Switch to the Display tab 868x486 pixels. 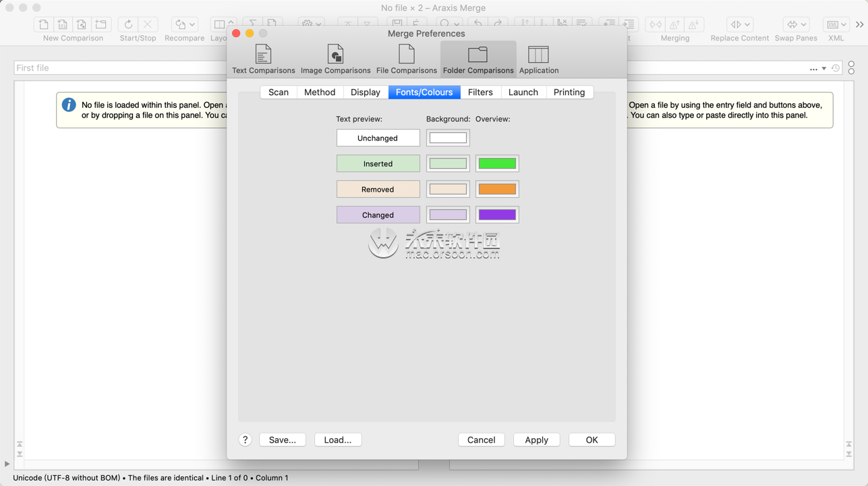coord(366,92)
